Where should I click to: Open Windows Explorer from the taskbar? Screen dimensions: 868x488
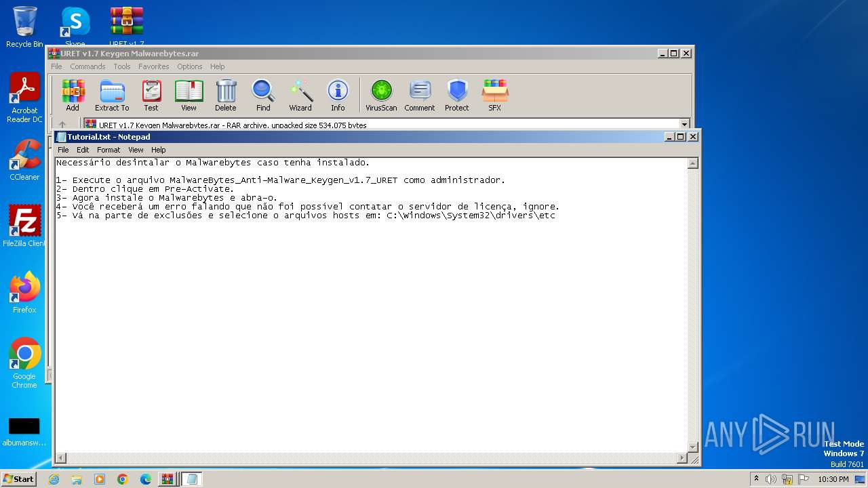pyautogui.click(x=77, y=479)
